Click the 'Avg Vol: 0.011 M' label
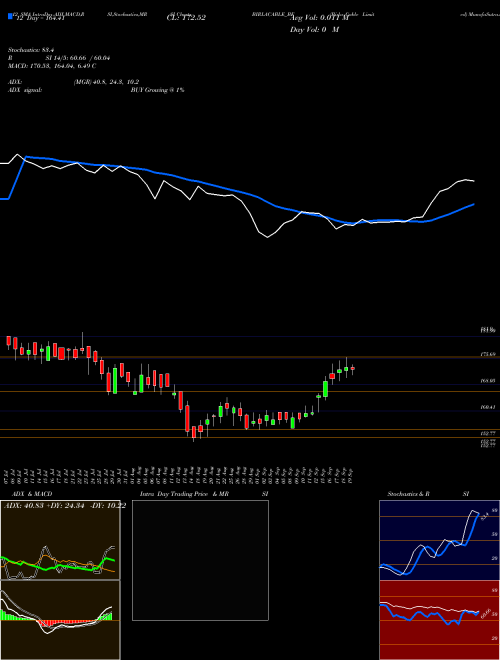Image resolution: width=500 pixels, height=660 pixels. [320, 18]
